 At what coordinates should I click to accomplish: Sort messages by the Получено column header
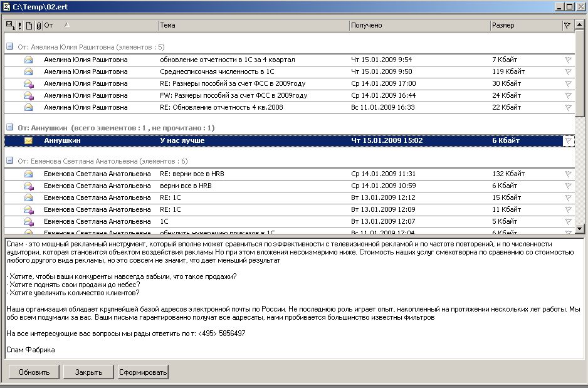pyautogui.click(x=419, y=26)
